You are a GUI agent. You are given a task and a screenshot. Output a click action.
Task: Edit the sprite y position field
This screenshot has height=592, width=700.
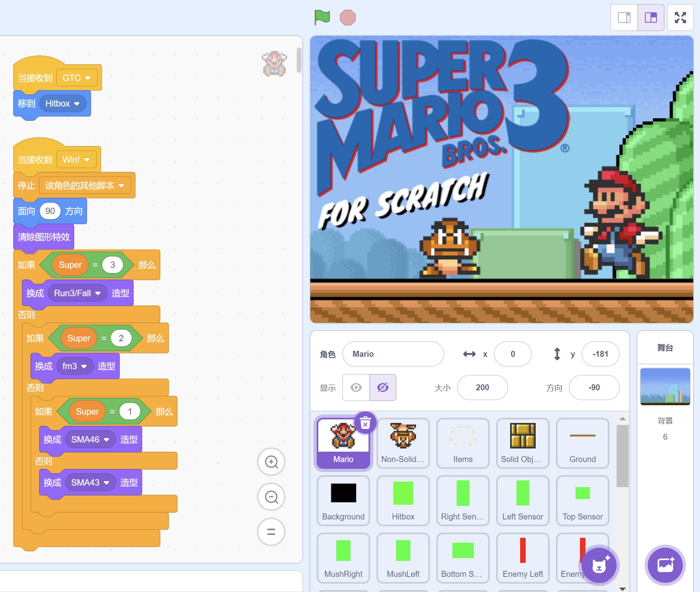[x=601, y=354]
